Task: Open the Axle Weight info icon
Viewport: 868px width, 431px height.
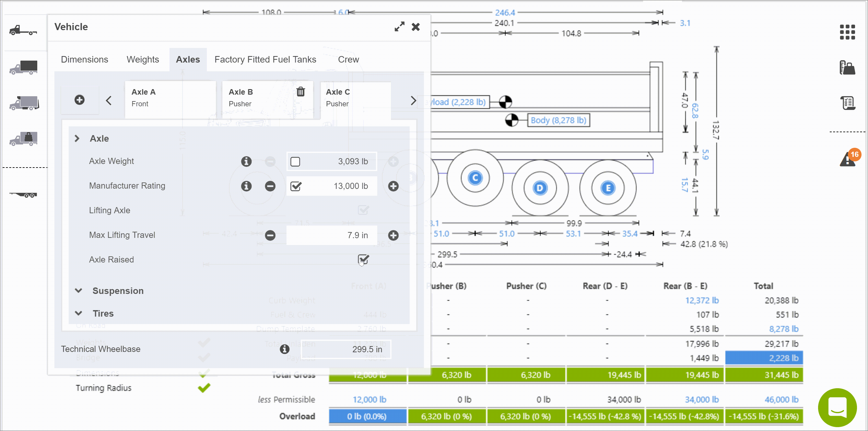Action: [246, 161]
